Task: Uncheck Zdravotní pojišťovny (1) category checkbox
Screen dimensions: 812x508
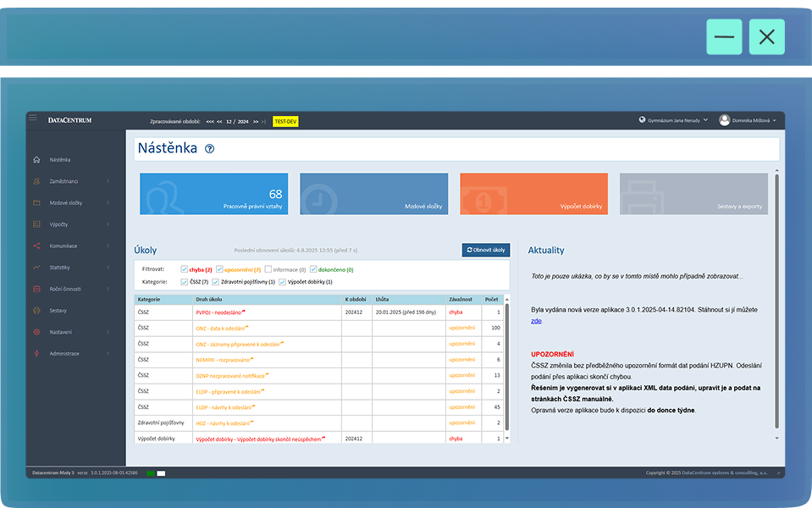Action: coord(215,282)
